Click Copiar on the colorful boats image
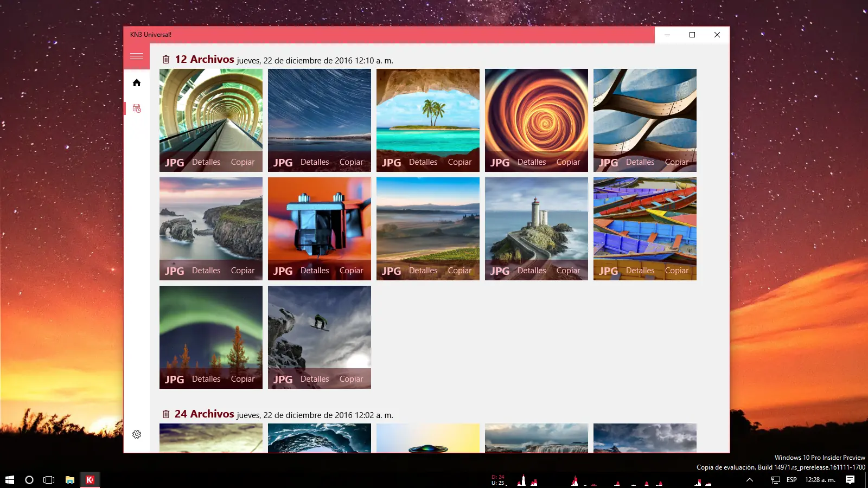Viewport: 868px width, 488px height. (676, 271)
